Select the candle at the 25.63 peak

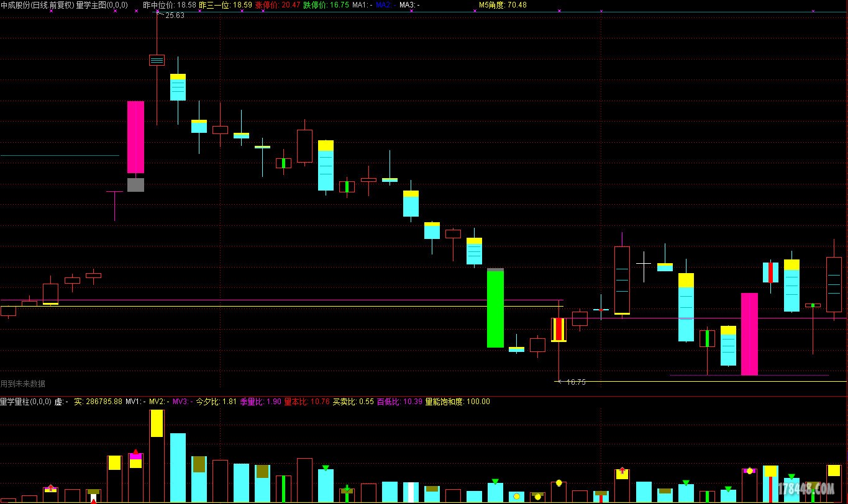[x=157, y=60]
